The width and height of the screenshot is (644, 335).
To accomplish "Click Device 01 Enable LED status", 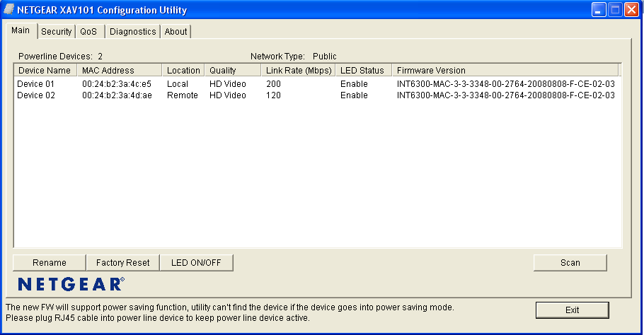I will point(354,84).
